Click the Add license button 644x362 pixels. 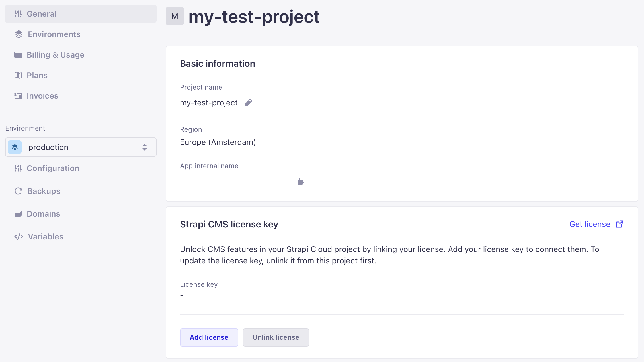point(209,337)
